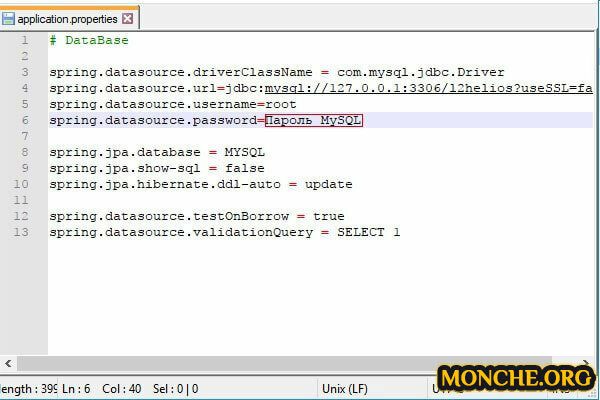
Task: Click the mysql://127.0.0.1:3306 URL link
Action: coord(340,88)
